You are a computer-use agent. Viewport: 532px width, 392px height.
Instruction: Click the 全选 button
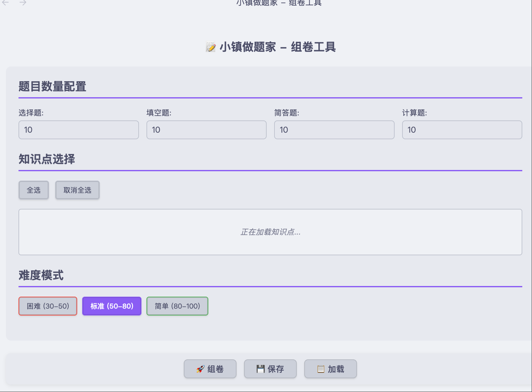coord(34,190)
